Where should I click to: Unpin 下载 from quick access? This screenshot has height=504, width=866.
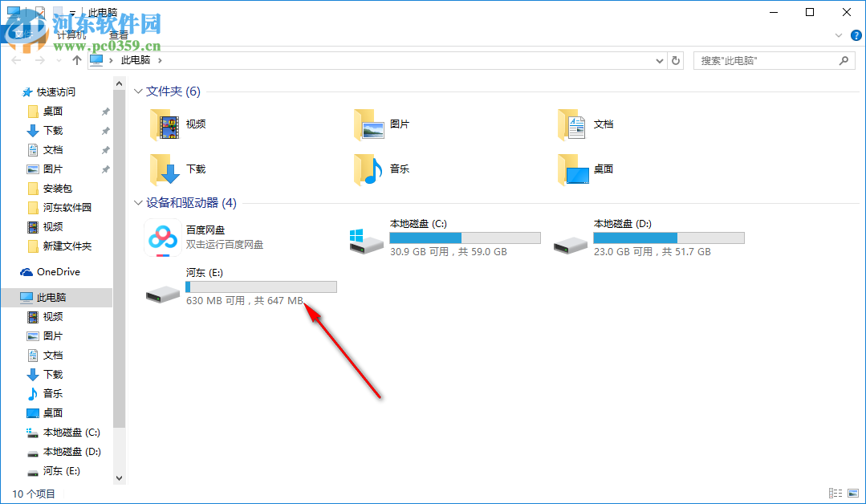(x=105, y=131)
